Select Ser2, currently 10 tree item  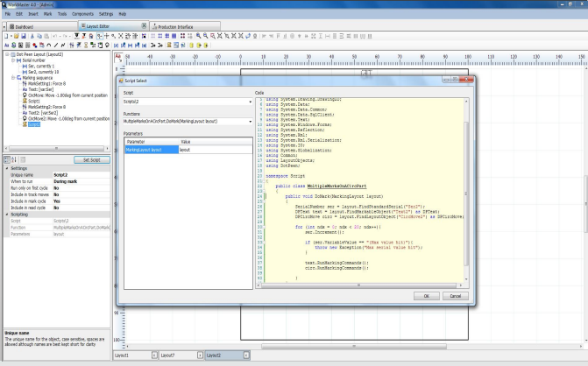click(44, 72)
